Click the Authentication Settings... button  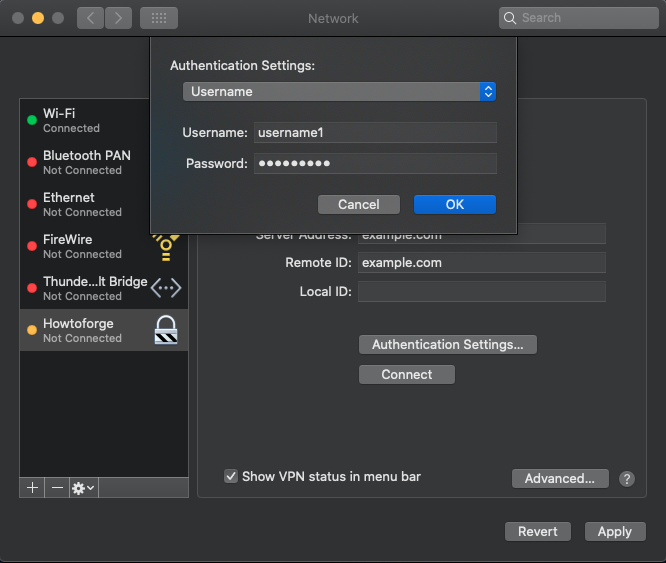448,344
